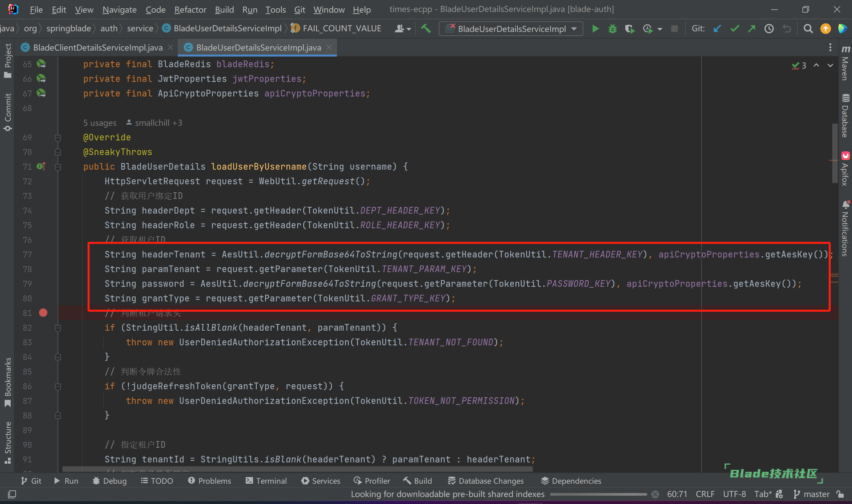This screenshot has width=852, height=504.
Task: Click the 60:71 line column indicator
Action: click(677, 494)
